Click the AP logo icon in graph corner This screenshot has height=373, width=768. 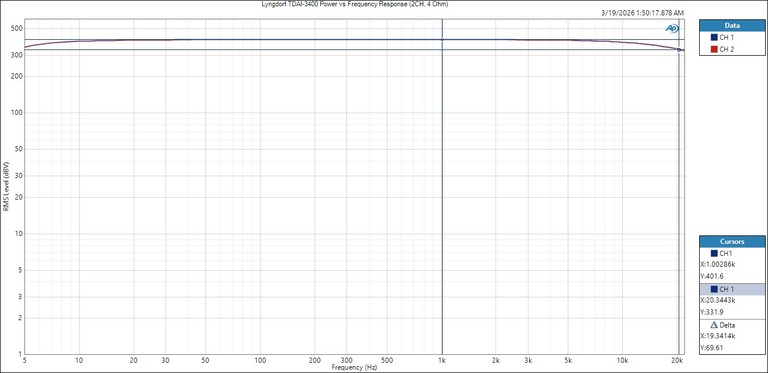tap(672, 29)
